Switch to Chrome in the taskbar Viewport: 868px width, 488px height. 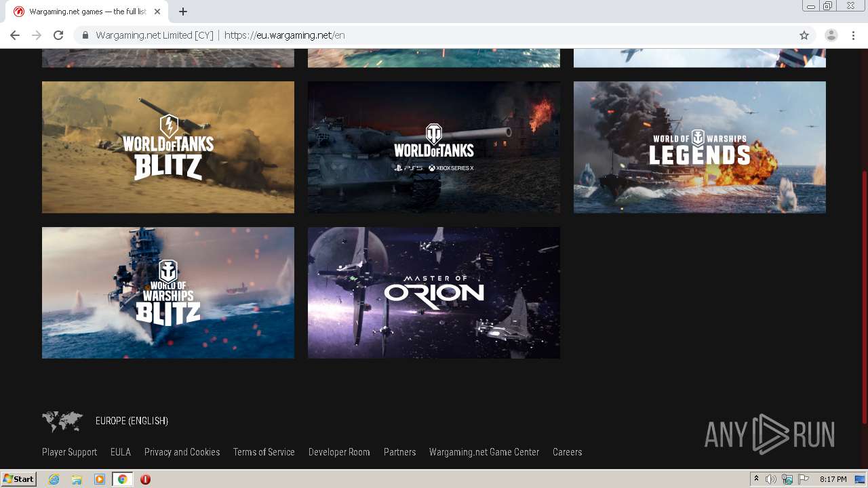click(x=123, y=479)
